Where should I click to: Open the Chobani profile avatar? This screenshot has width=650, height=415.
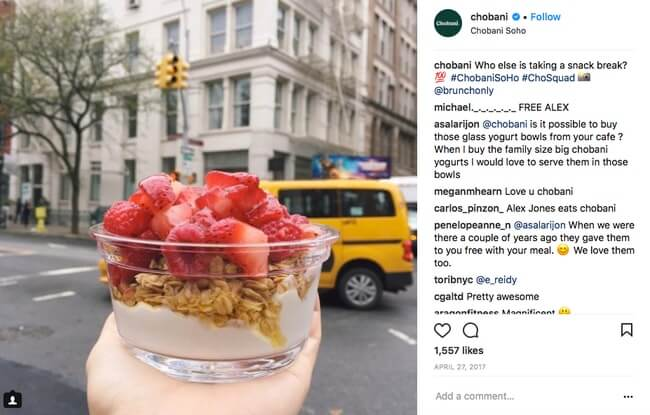pos(448,23)
